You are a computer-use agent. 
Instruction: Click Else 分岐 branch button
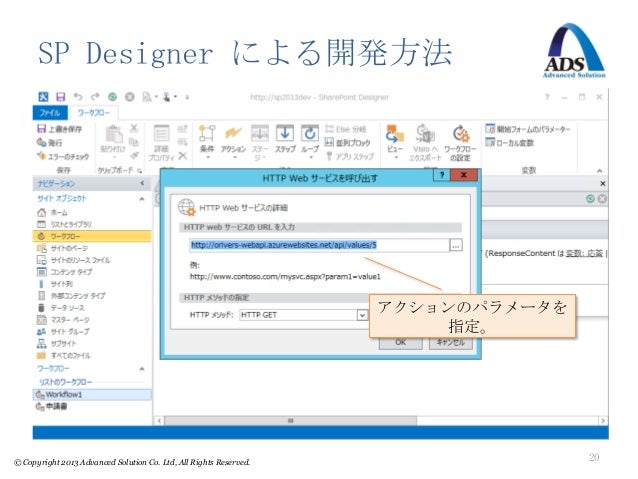click(x=346, y=129)
